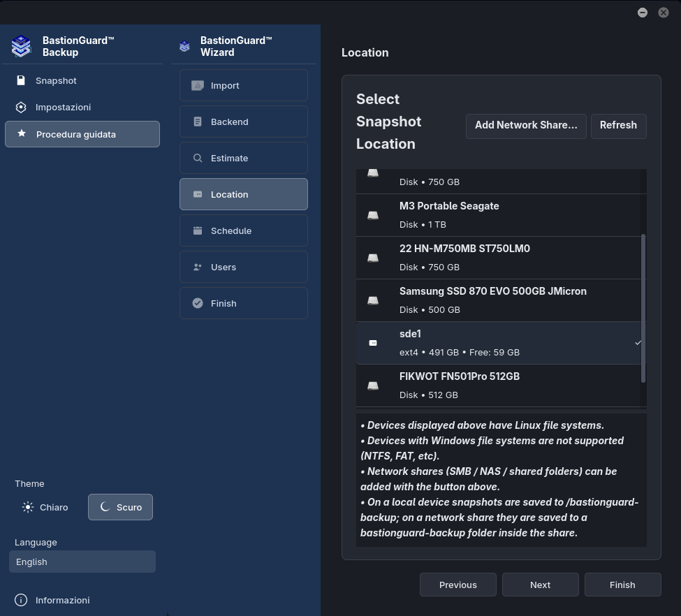Click the Next button
The image size is (681, 616).
click(x=541, y=585)
